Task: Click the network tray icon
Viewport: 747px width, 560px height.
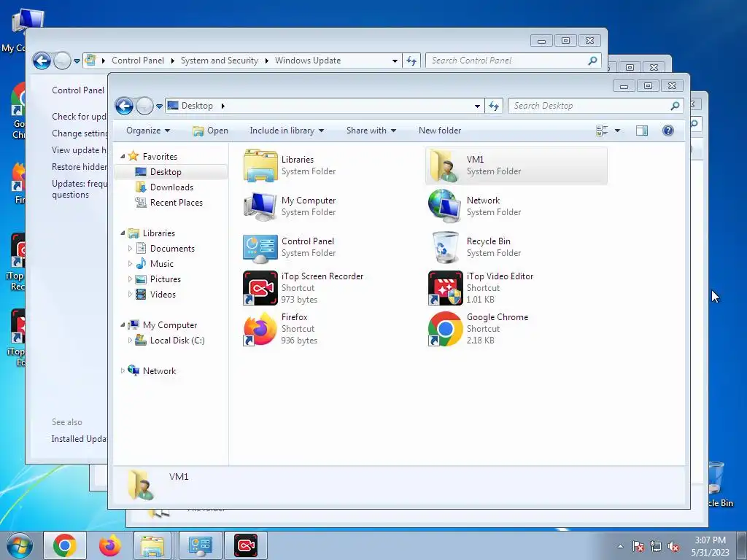Action: 656,547
